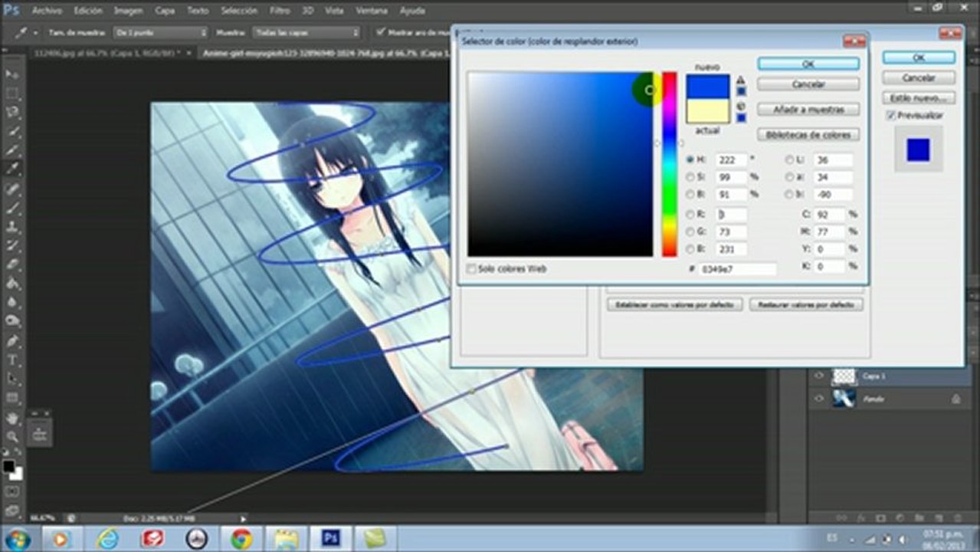Image resolution: width=980 pixels, height=552 pixels.
Task: Click Cancelar in the color picker dialog
Action: (x=808, y=84)
